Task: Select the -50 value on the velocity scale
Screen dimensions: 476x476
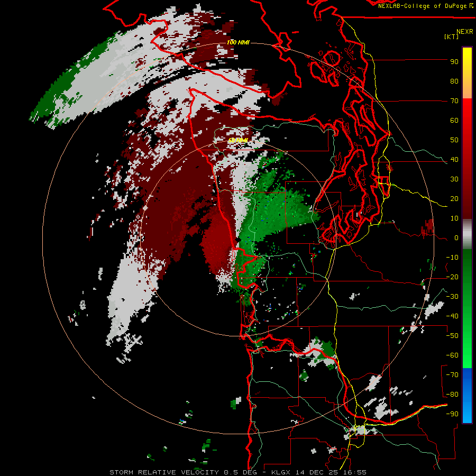Action: (x=452, y=336)
